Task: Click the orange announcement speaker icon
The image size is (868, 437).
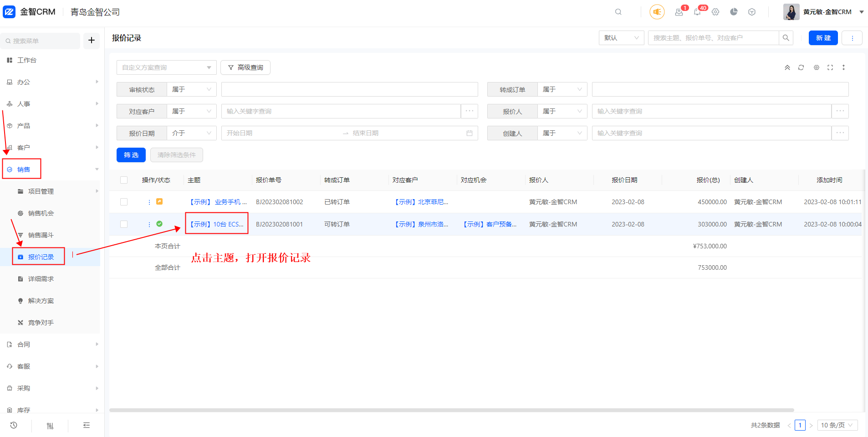Action: click(x=657, y=12)
